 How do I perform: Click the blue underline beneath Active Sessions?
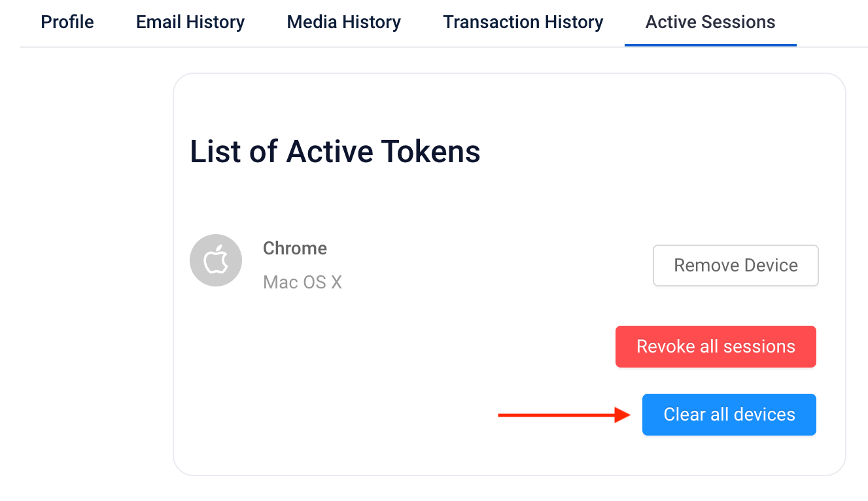pos(710,45)
